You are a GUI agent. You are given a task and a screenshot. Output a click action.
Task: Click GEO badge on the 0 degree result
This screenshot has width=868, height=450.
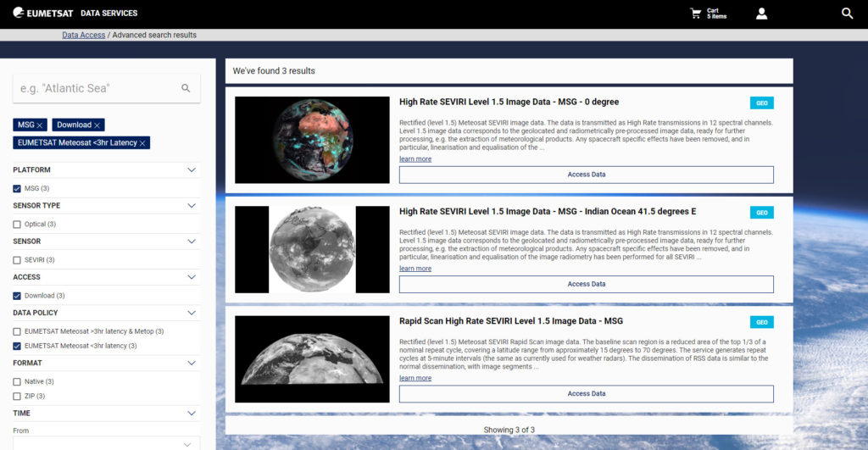tap(762, 103)
